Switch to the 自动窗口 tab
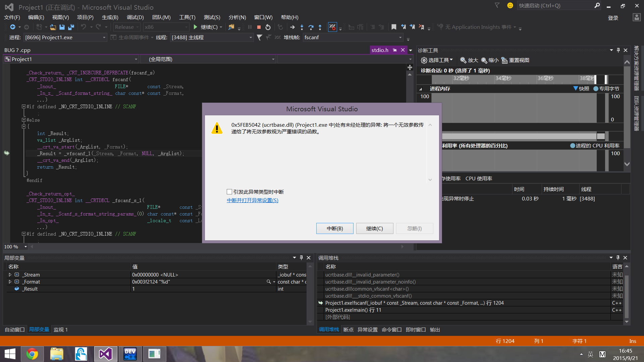The width and height of the screenshot is (644, 362). coord(15,329)
